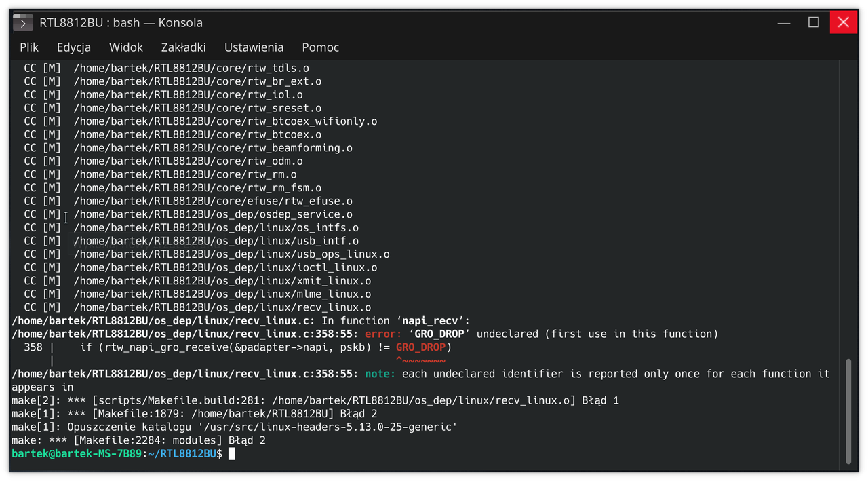Click the make[1] Makefile:1879 Błąd 2 line
Image resolution: width=868 pixels, height=481 pixels.
point(195,414)
